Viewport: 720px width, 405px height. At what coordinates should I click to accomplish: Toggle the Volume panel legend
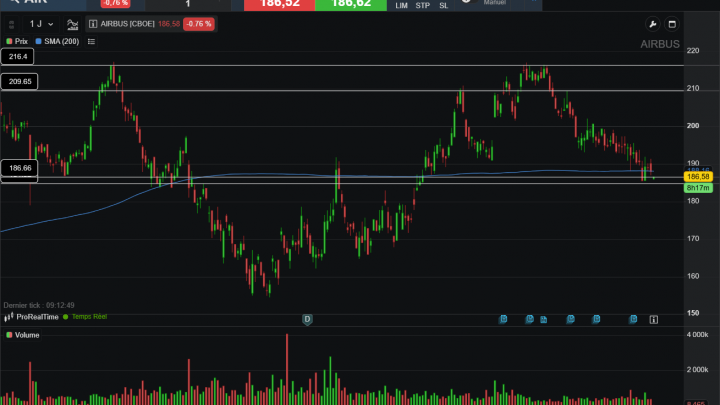[22, 335]
